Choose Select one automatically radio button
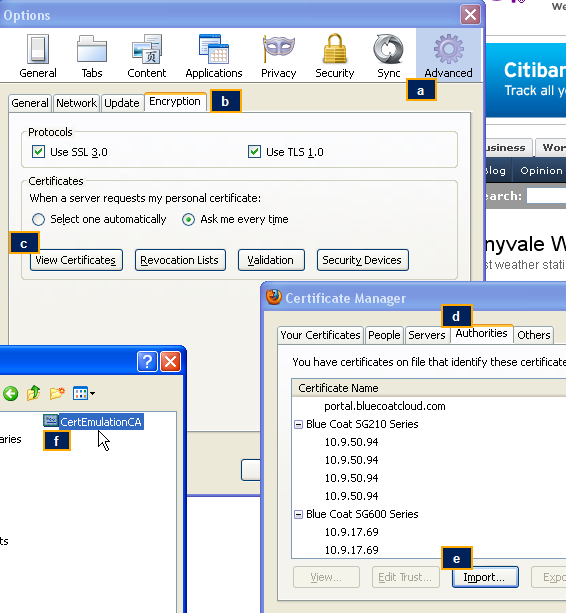The height and width of the screenshot is (613, 566). click(38, 219)
